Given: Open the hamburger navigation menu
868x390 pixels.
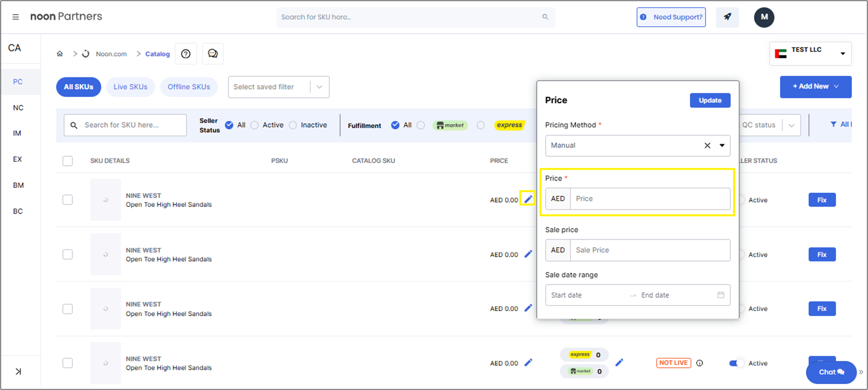Looking at the screenshot, I should (16, 17).
